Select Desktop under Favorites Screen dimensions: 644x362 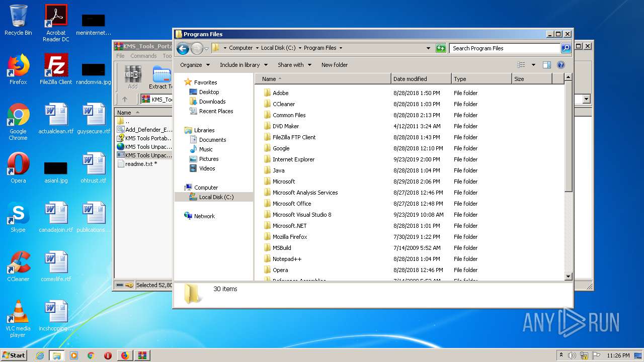pyautogui.click(x=209, y=92)
